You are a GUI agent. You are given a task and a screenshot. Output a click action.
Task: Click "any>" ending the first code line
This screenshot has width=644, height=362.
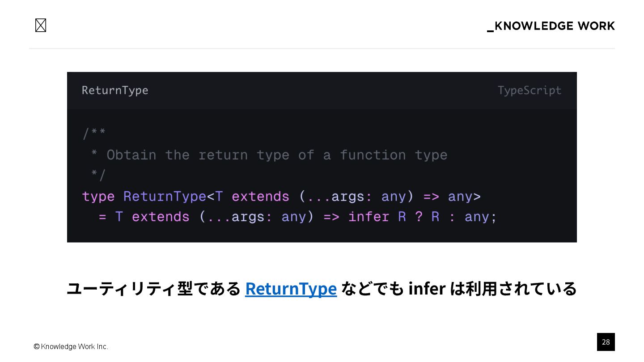click(x=464, y=197)
